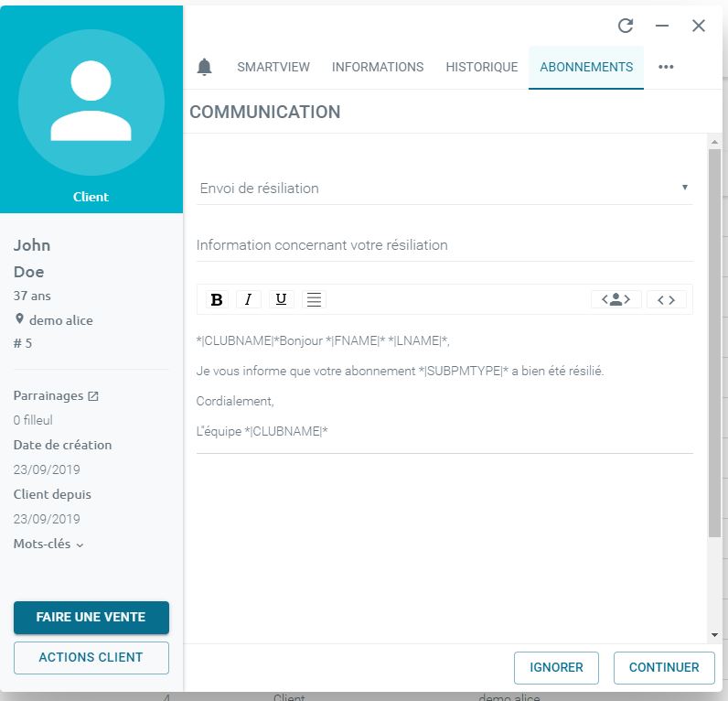Click the refresh icon at top
Screen dimensions: 728x701
pyautogui.click(x=626, y=26)
